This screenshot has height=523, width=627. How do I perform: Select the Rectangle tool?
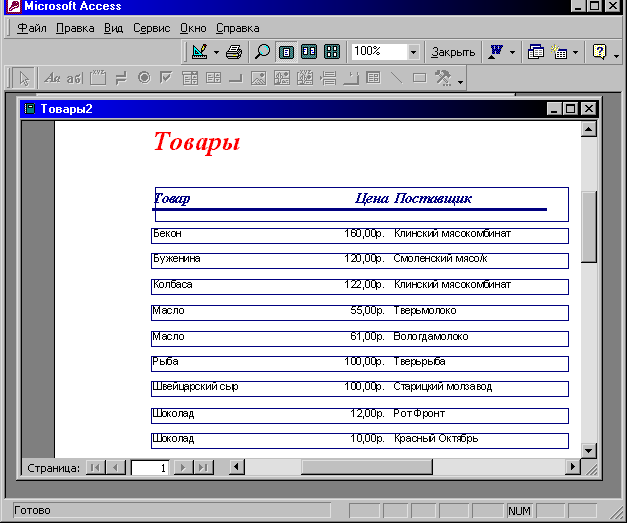click(419, 78)
